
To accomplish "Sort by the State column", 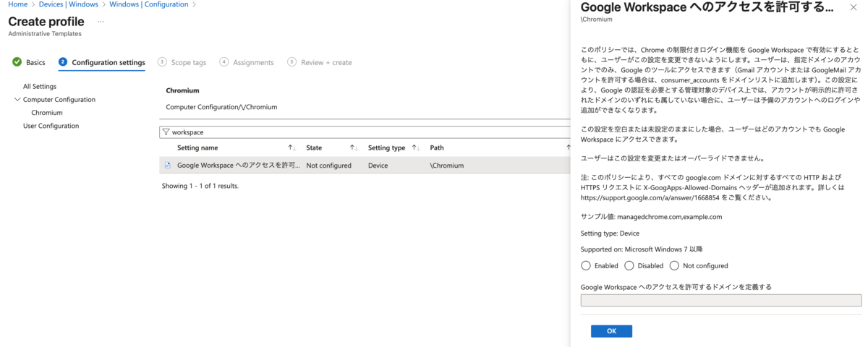I will coord(314,147).
